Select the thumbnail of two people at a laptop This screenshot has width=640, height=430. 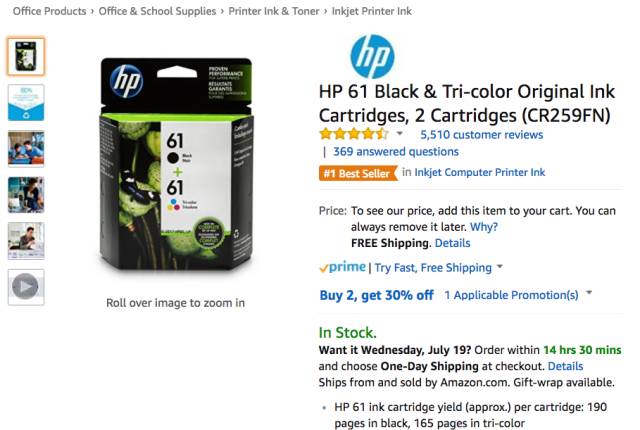(x=26, y=149)
